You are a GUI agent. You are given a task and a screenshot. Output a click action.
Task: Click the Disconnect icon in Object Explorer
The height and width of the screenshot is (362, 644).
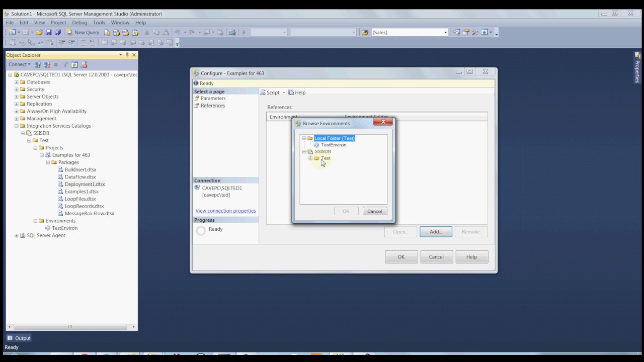47,64
